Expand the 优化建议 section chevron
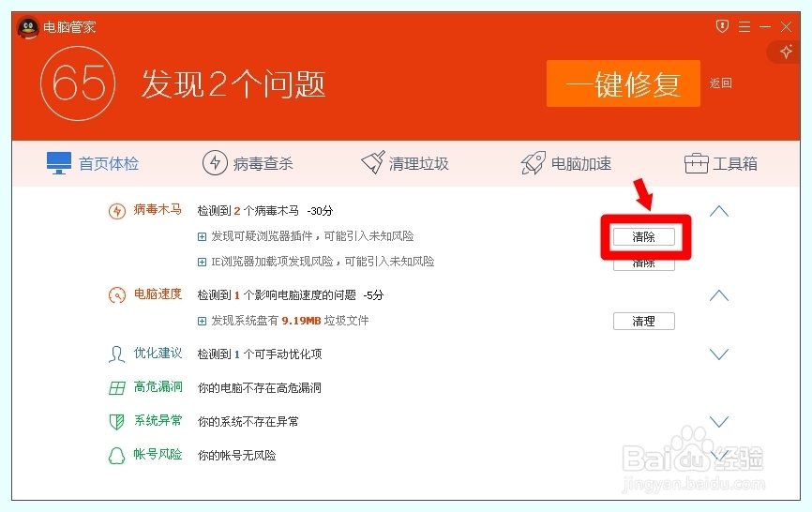Viewport: 812px width, 512px height. point(719,354)
